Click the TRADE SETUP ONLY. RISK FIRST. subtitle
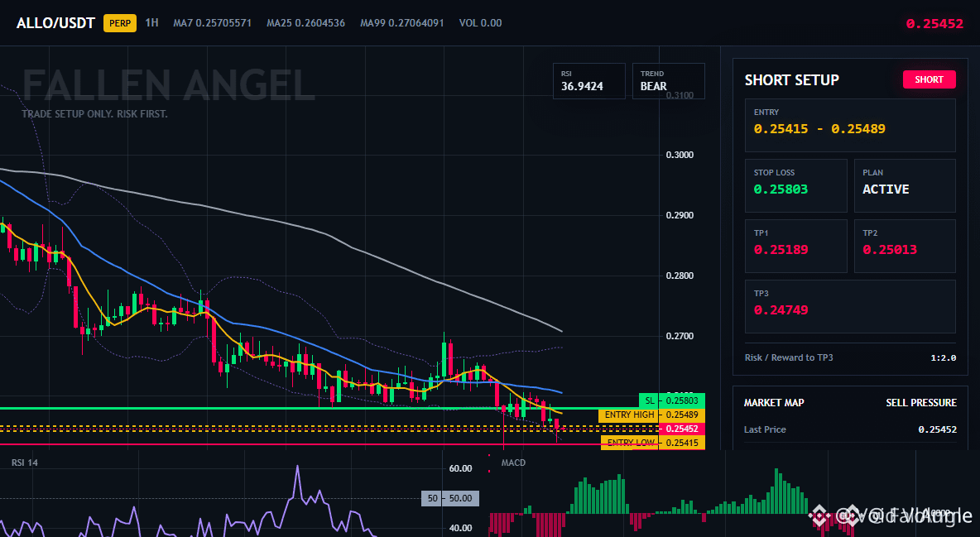The height and width of the screenshot is (537, 980). (94, 114)
